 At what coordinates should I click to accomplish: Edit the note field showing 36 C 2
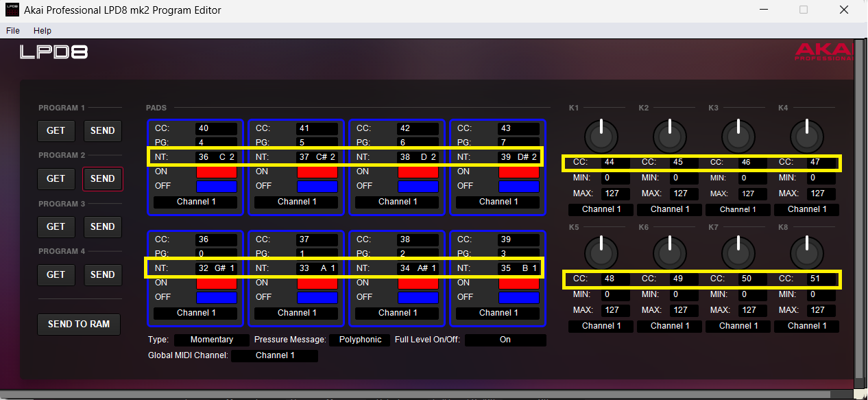click(x=217, y=157)
